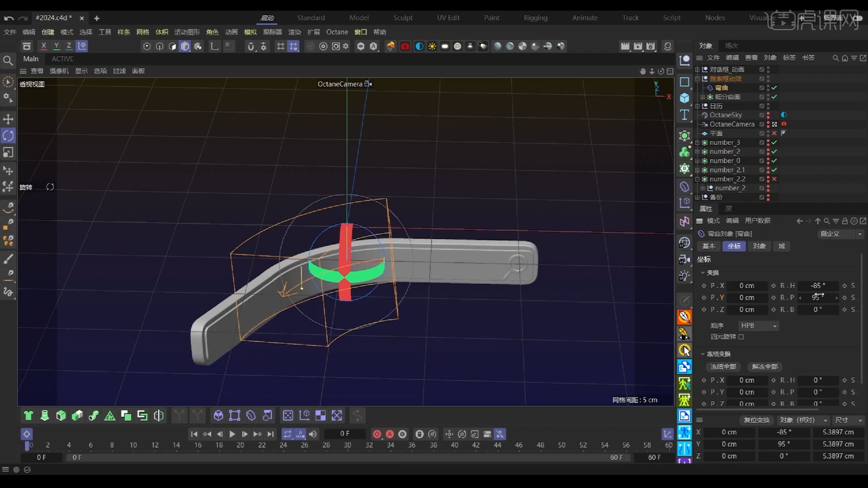Open the 运动图形 menu
Image resolution: width=868 pixels, height=488 pixels.
point(187,32)
